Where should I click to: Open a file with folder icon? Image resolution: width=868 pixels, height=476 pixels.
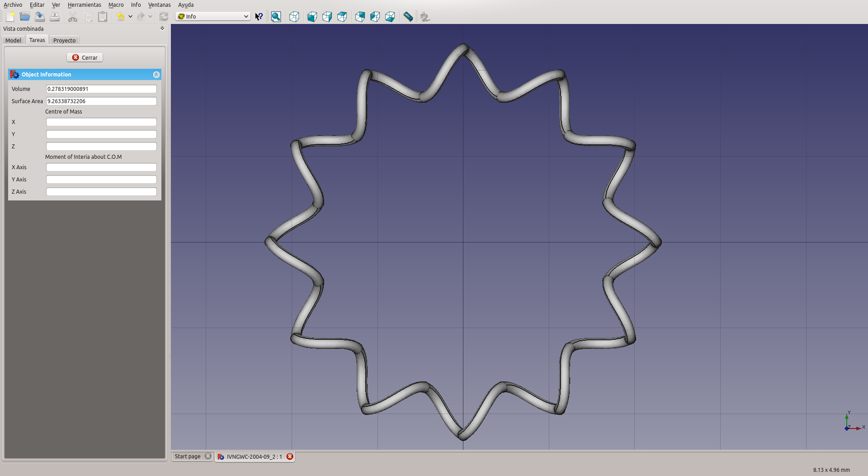pyautogui.click(x=25, y=17)
